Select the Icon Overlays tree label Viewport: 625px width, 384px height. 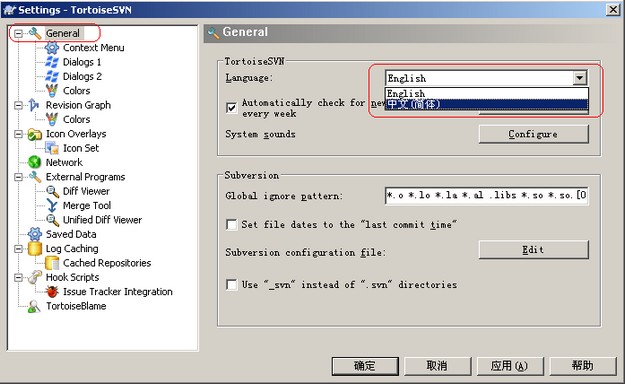76,134
